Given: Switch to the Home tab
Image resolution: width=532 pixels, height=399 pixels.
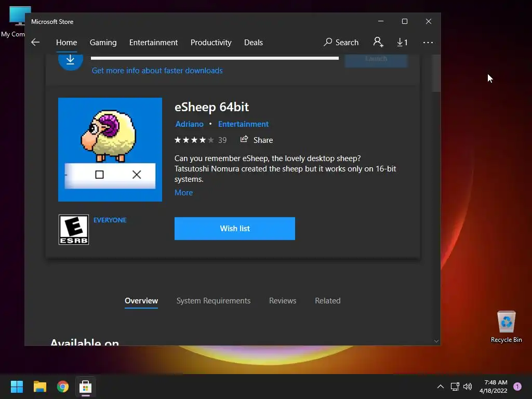Looking at the screenshot, I should tap(66, 43).
